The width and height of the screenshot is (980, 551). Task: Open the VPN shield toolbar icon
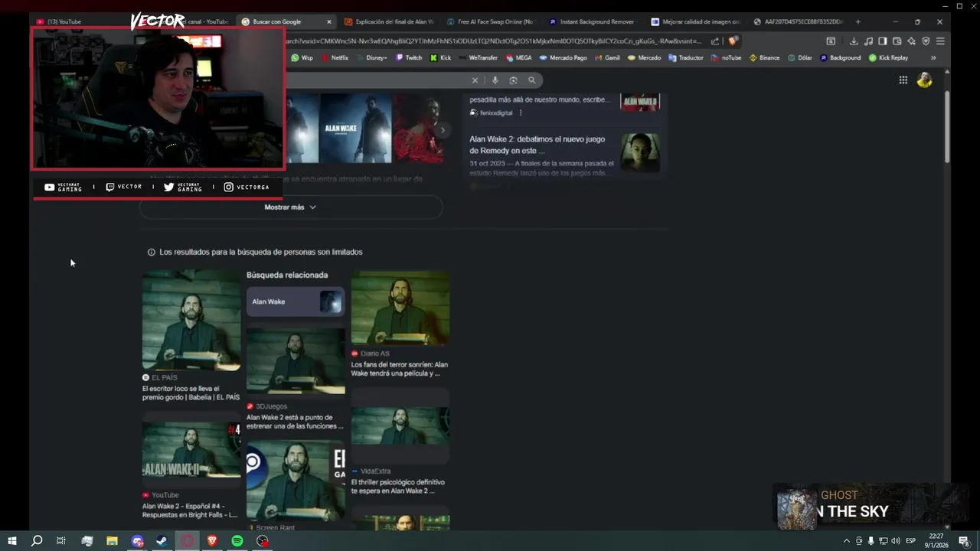tap(926, 41)
